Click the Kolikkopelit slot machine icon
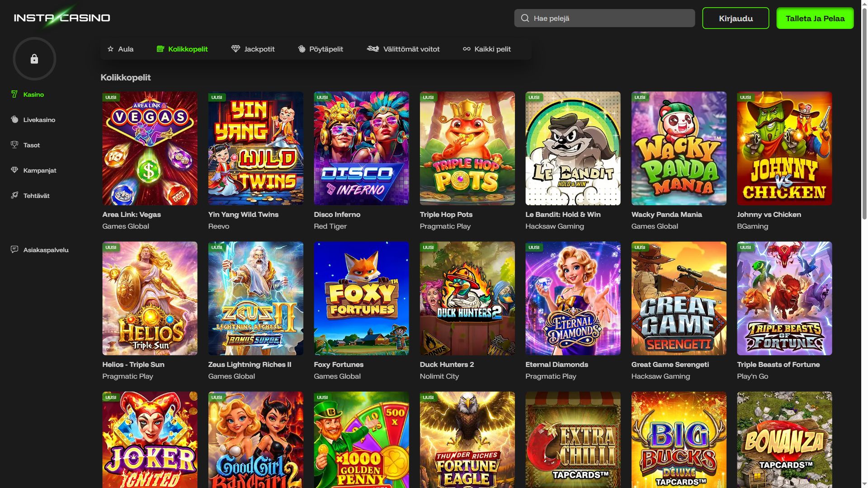Viewport: 868px width, 488px height. (160, 49)
